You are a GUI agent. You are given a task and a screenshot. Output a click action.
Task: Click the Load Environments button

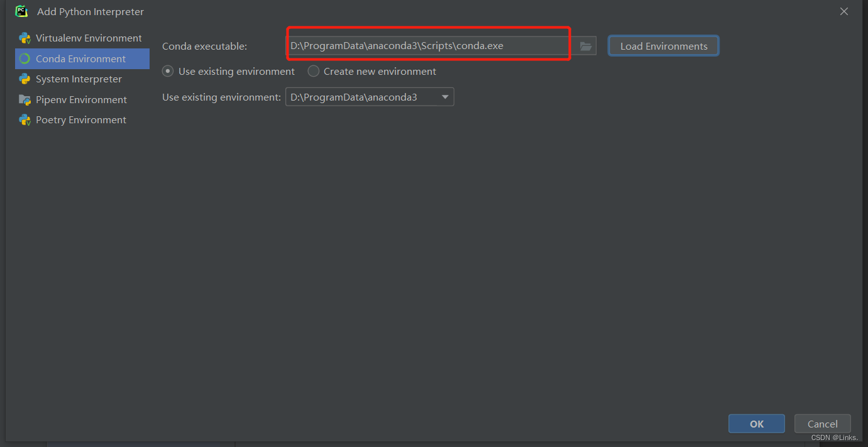[x=663, y=45]
